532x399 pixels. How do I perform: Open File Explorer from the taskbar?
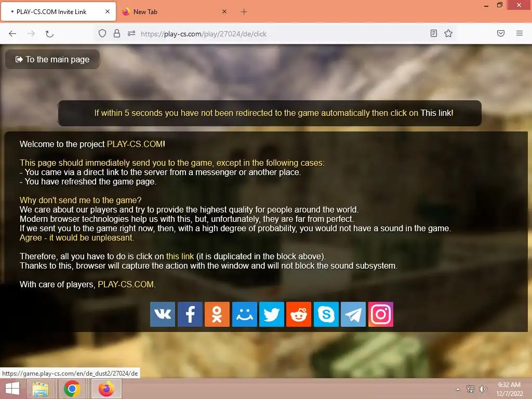click(41, 389)
